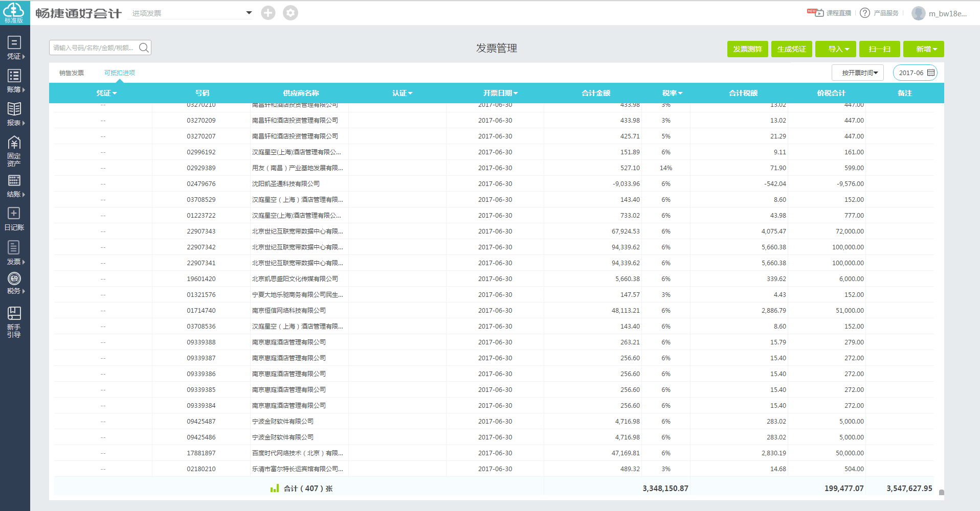Screen dimensions: 980x511
Task: Click the 发票测算 button
Action: pyautogui.click(x=747, y=49)
